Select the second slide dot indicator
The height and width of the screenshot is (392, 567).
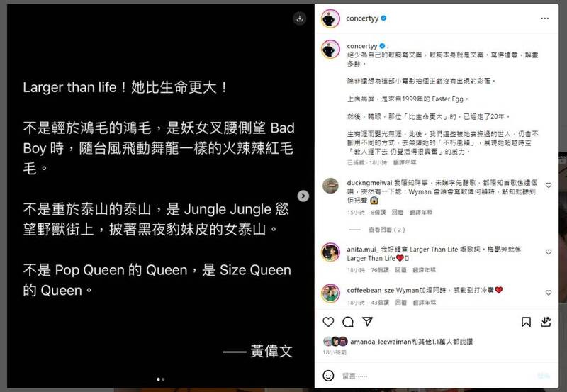[x=164, y=379]
